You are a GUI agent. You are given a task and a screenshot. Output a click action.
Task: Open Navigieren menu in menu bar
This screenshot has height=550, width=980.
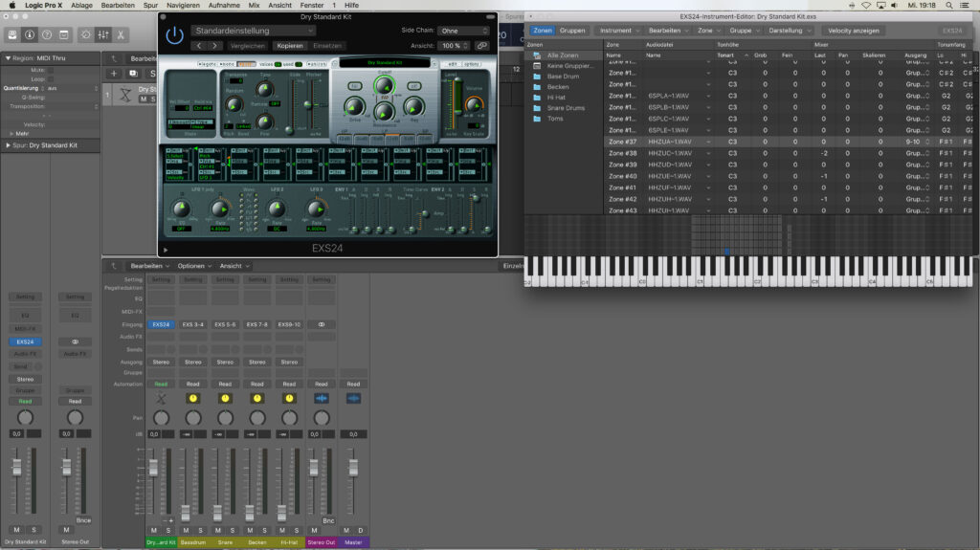click(183, 5)
